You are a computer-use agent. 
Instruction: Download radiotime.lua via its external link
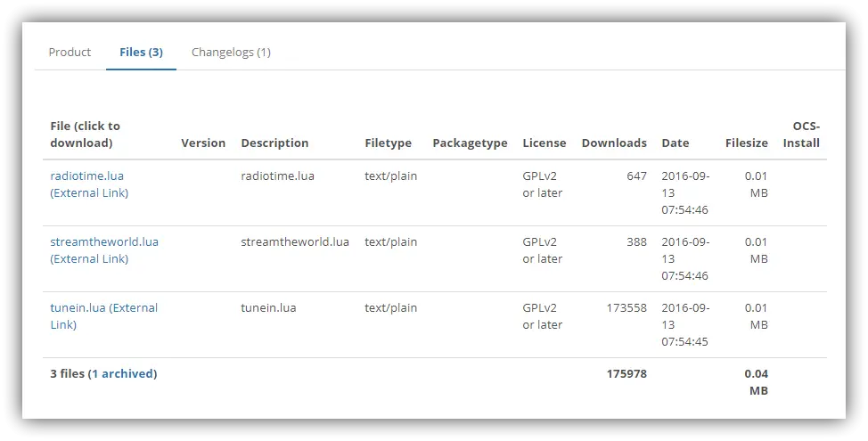89,184
